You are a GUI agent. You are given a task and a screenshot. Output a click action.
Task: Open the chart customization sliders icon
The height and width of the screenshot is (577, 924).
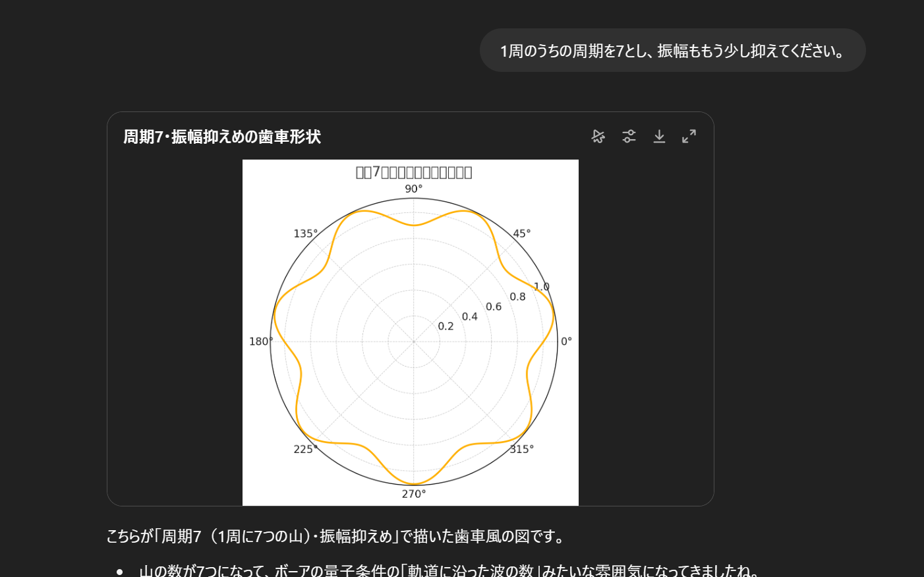tap(629, 137)
